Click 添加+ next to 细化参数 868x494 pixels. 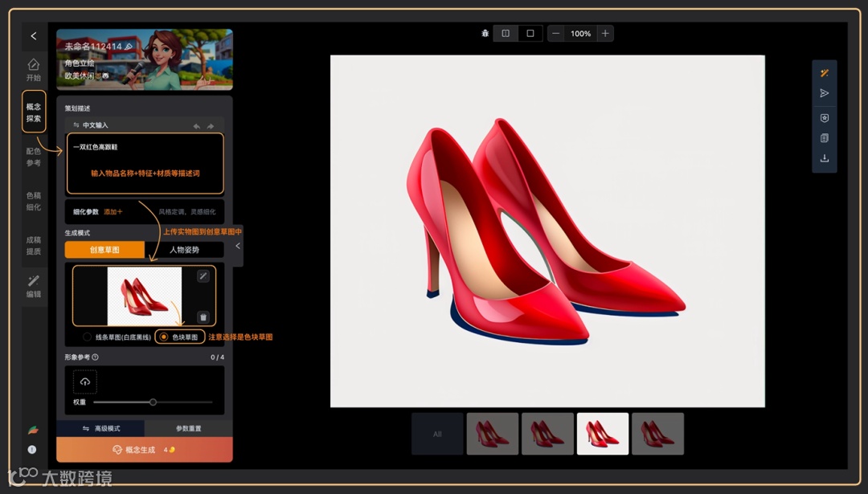[x=113, y=212]
